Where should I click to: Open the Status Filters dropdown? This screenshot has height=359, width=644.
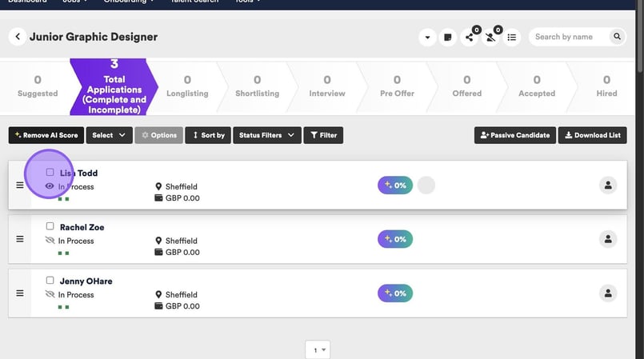266,135
